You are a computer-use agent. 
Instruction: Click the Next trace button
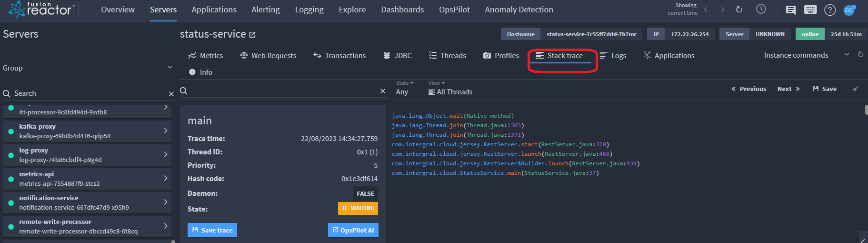(788, 89)
